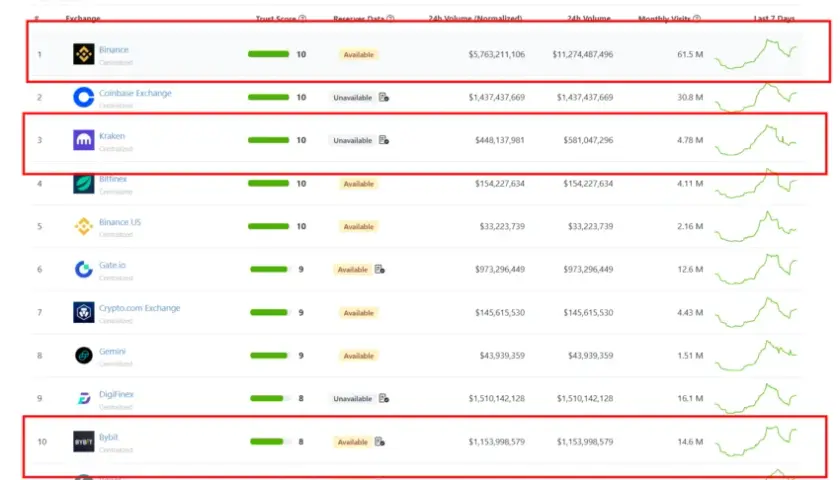The height and width of the screenshot is (480, 840).
Task: Click Binance US 7-day sparkline chart
Action: tap(756, 226)
